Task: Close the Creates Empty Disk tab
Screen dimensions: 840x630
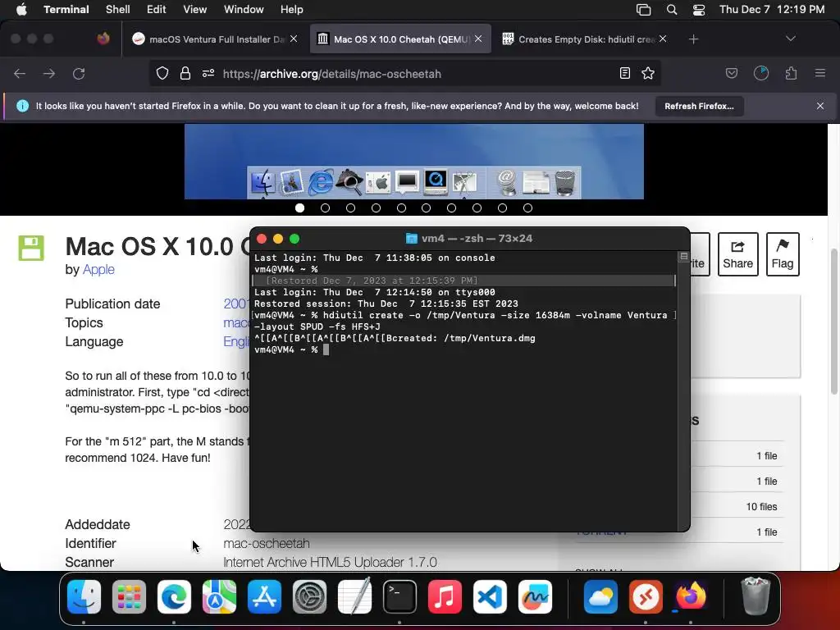Action: (x=663, y=39)
